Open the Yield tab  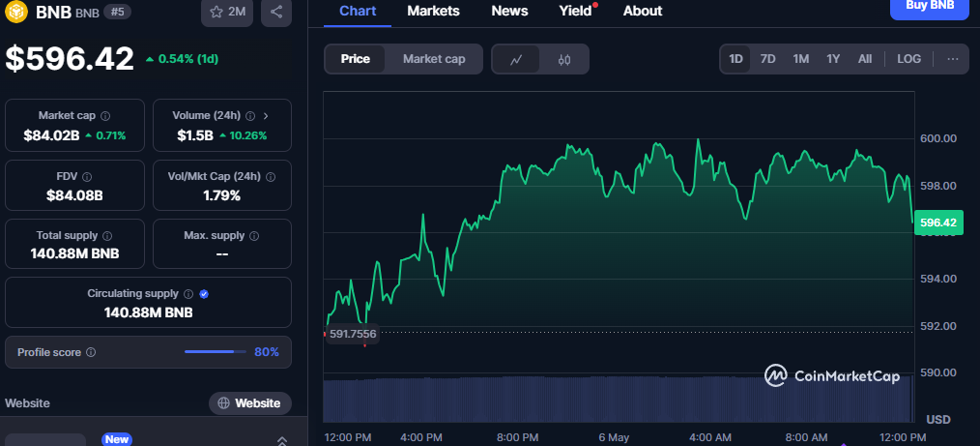tap(576, 12)
